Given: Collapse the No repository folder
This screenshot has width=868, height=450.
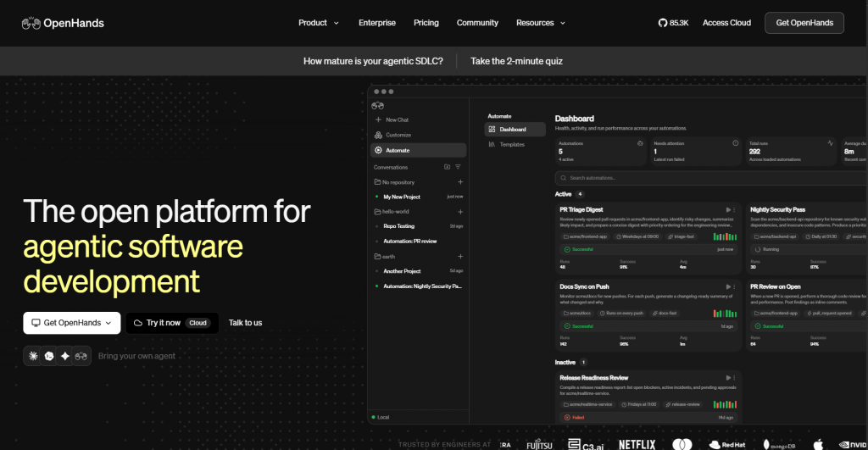Looking at the screenshot, I should [394, 182].
